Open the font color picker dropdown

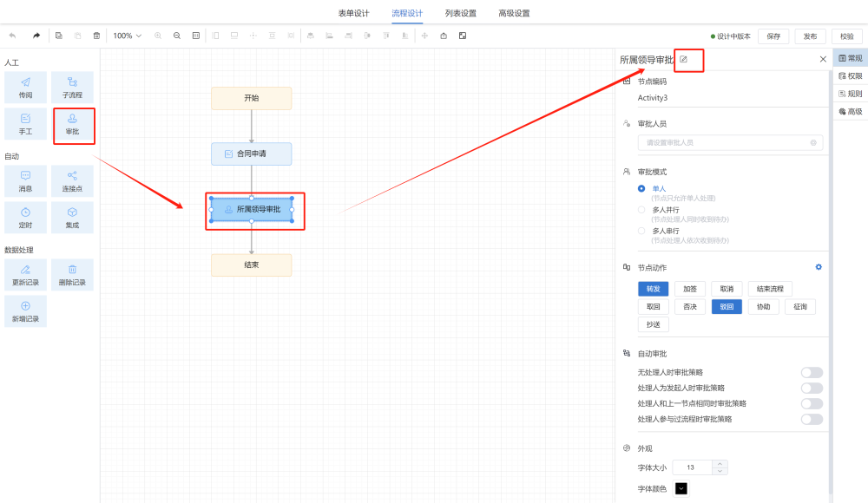coord(681,488)
